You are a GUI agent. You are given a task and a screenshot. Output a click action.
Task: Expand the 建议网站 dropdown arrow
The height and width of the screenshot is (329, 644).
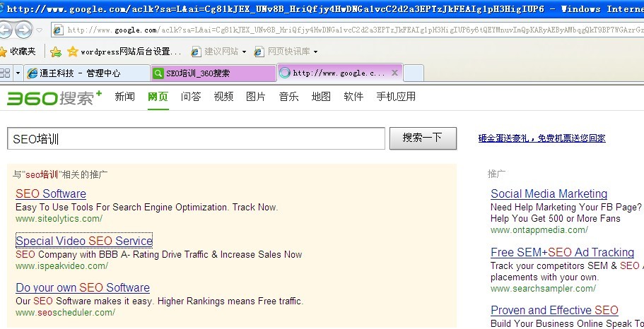pyautogui.click(x=244, y=52)
